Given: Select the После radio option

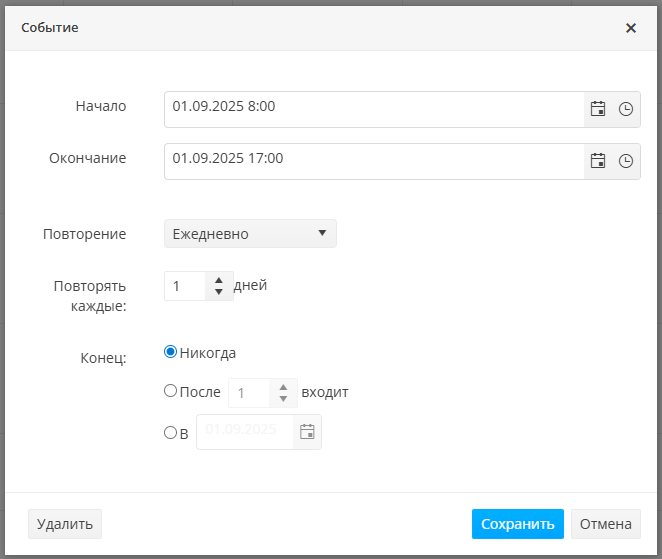Looking at the screenshot, I should [x=170, y=391].
